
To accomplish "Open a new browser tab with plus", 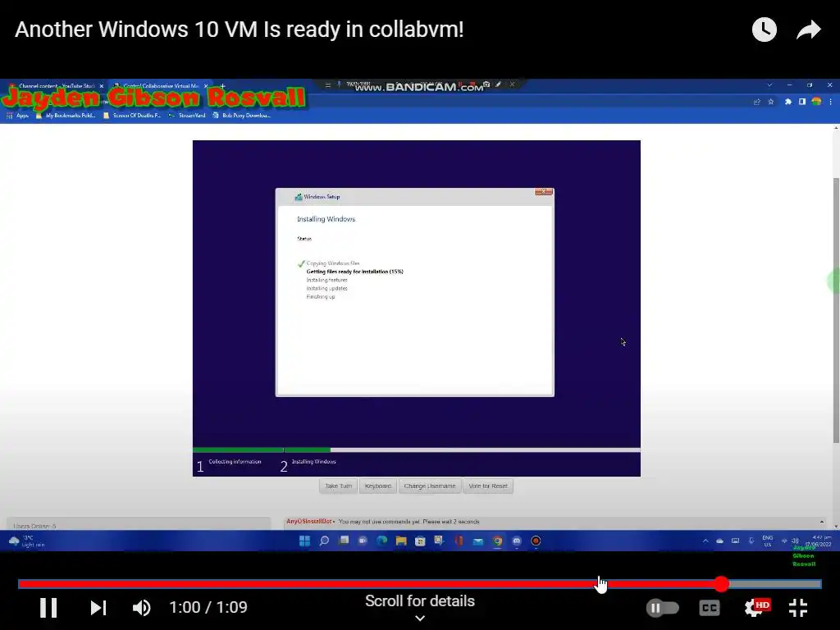I will (222, 85).
